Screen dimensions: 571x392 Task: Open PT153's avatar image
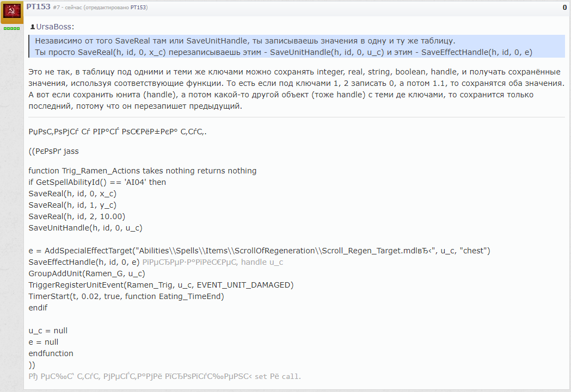point(11,12)
